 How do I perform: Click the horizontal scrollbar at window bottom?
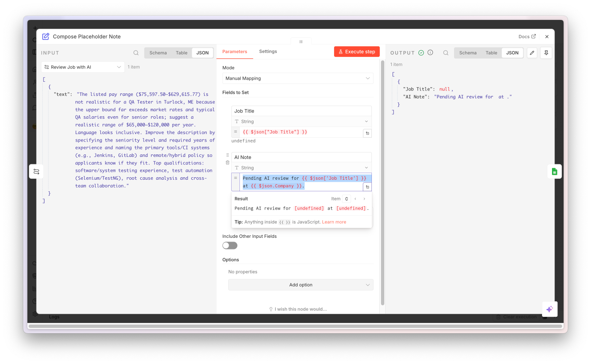(295, 326)
